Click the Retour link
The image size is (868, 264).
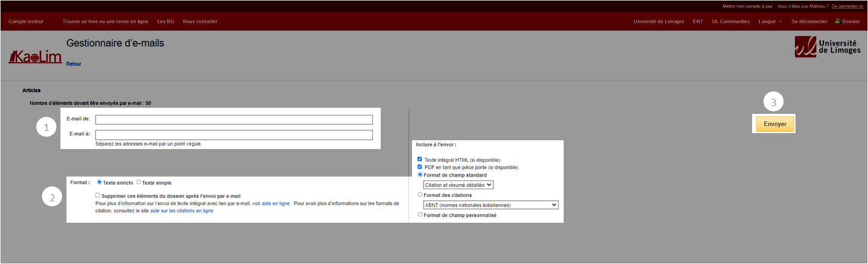[74, 64]
